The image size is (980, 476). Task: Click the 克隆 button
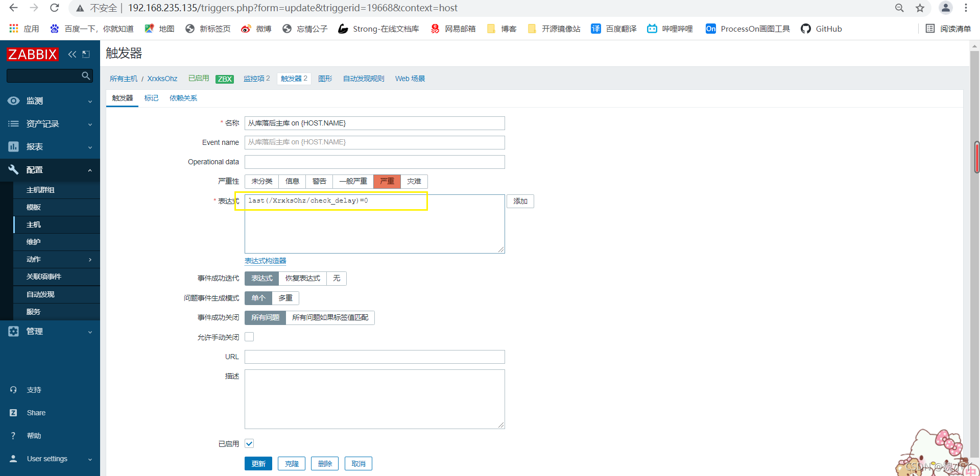coord(292,464)
